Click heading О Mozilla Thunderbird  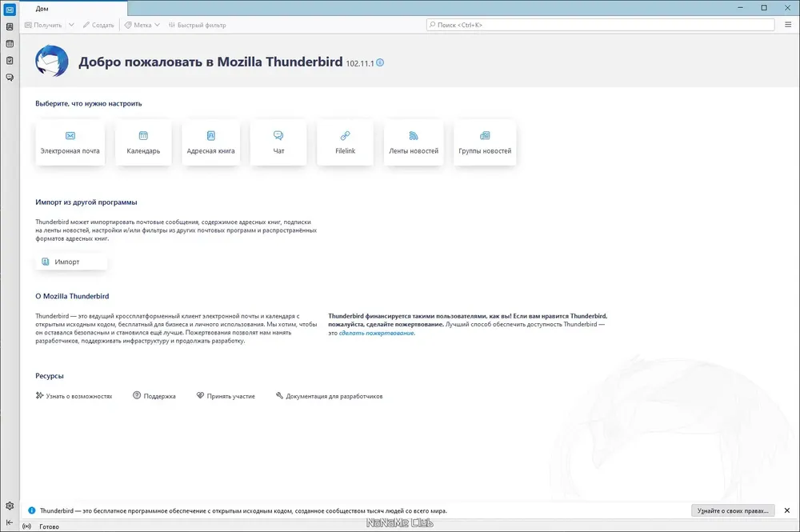pos(72,296)
